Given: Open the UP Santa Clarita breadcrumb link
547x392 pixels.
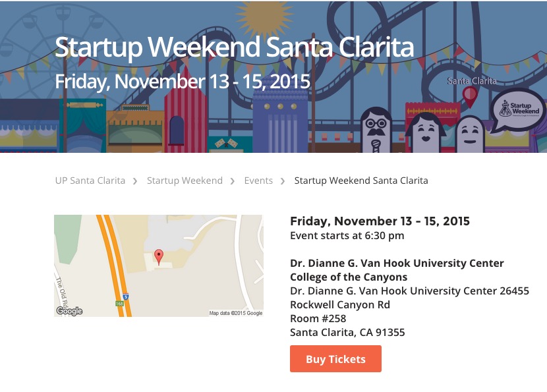Looking at the screenshot, I should click(x=90, y=181).
